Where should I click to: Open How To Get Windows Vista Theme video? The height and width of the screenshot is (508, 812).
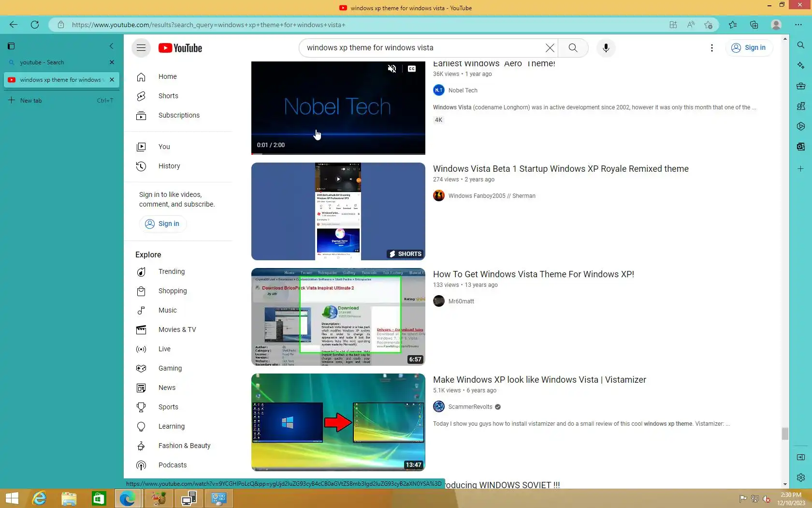click(534, 274)
